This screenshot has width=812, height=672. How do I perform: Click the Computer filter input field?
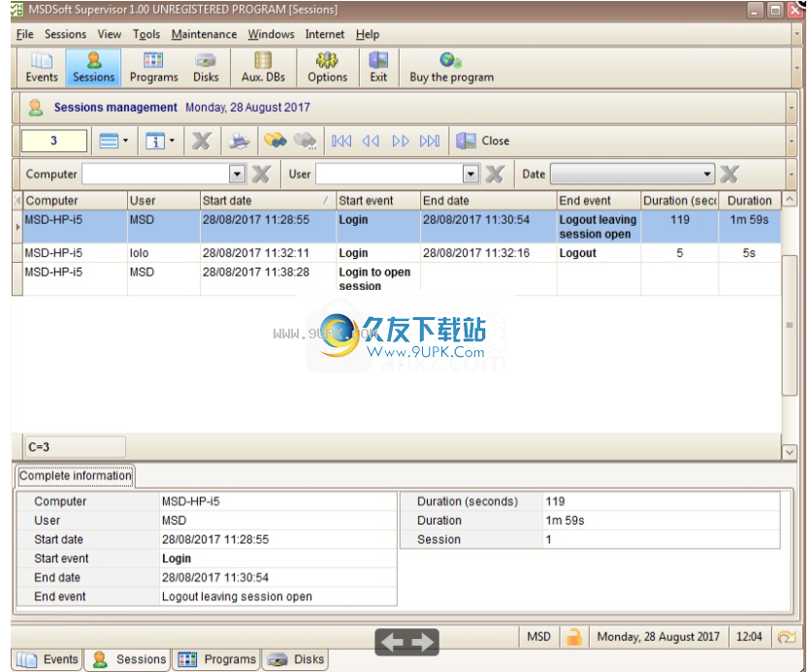pos(156,174)
